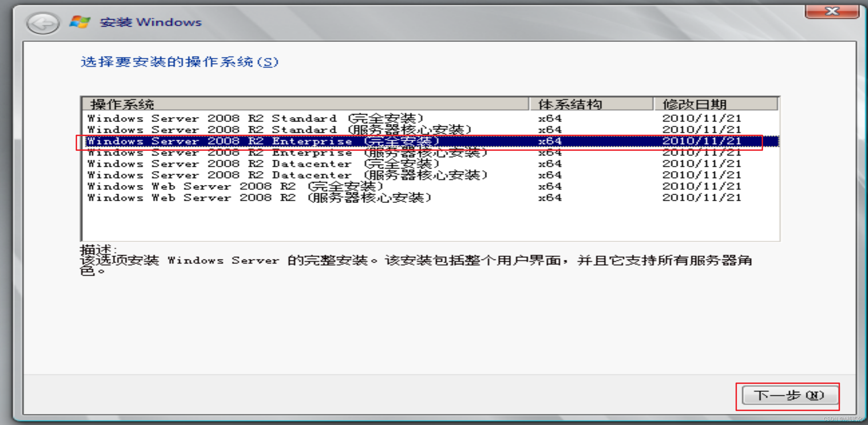This screenshot has width=868, height=425.
Task: Click the 安装 Windows title text
Action: click(x=151, y=22)
